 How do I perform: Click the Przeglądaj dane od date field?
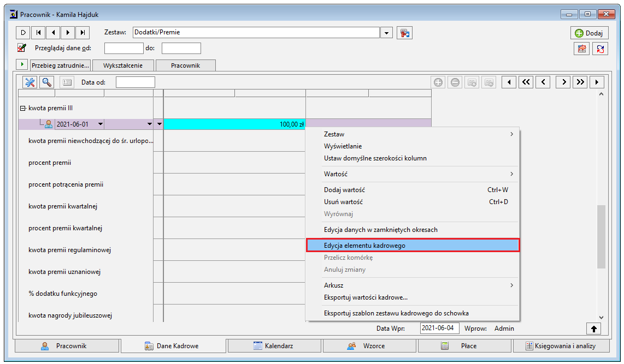point(124,49)
